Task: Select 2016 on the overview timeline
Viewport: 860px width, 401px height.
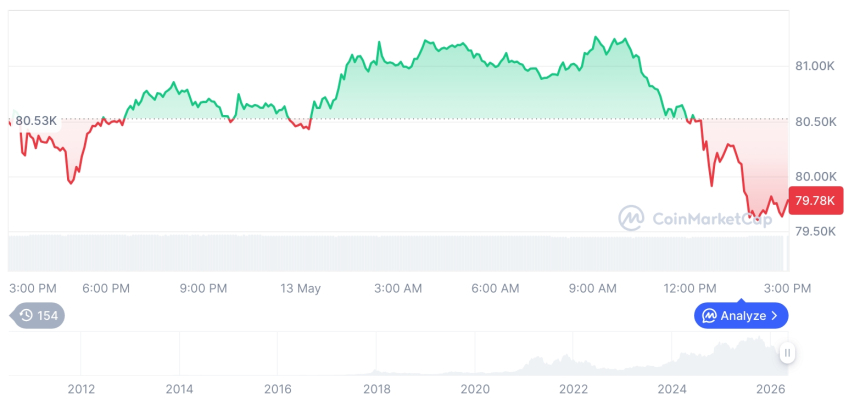Action: (x=278, y=389)
